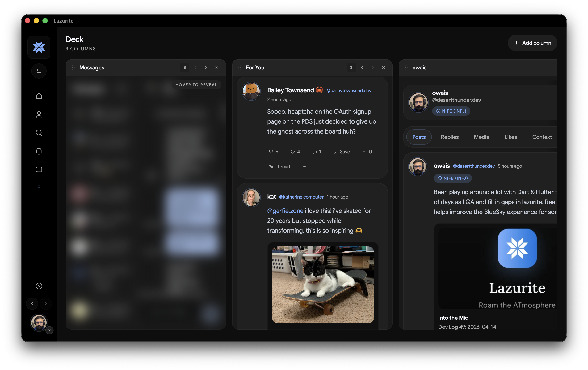Open the more options ellipsis on Bailey's post
Image resolution: width=588 pixels, height=370 pixels.
coord(304,166)
